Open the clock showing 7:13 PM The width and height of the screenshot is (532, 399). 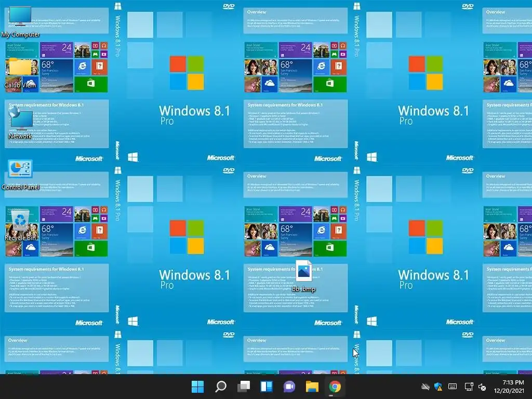pyautogui.click(x=509, y=387)
